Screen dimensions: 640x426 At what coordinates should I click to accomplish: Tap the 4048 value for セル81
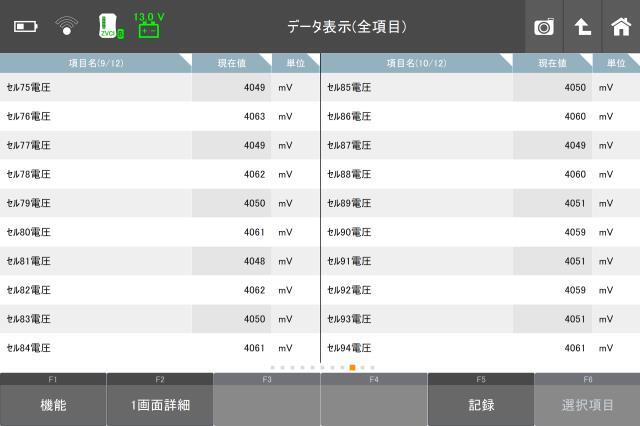[x=254, y=261]
